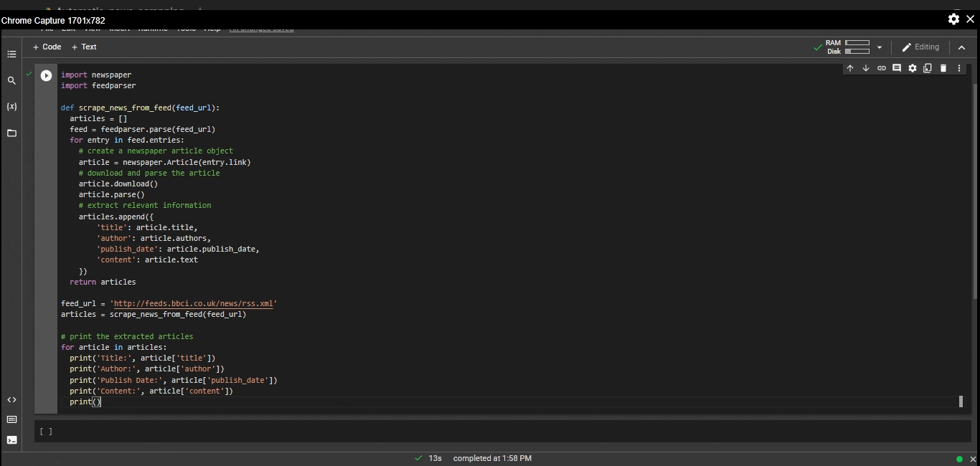Open the code snippets panel
Image resolution: width=980 pixels, height=466 pixels.
pos(11,400)
